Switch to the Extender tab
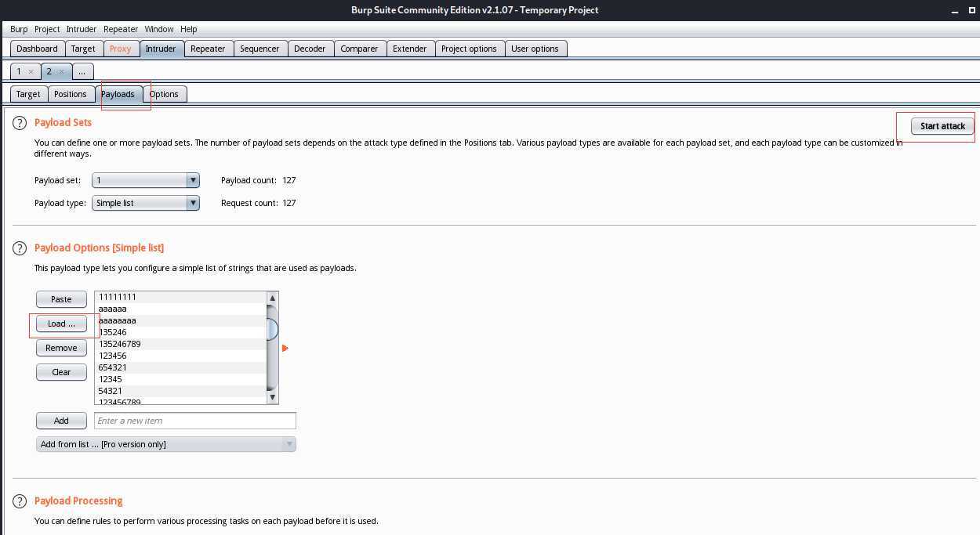This screenshot has width=980, height=535. [x=410, y=49]
